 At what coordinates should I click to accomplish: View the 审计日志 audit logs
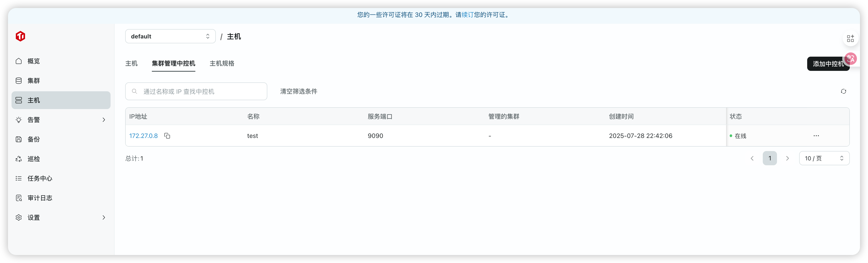pyautogui.click(x=40, y=198)
